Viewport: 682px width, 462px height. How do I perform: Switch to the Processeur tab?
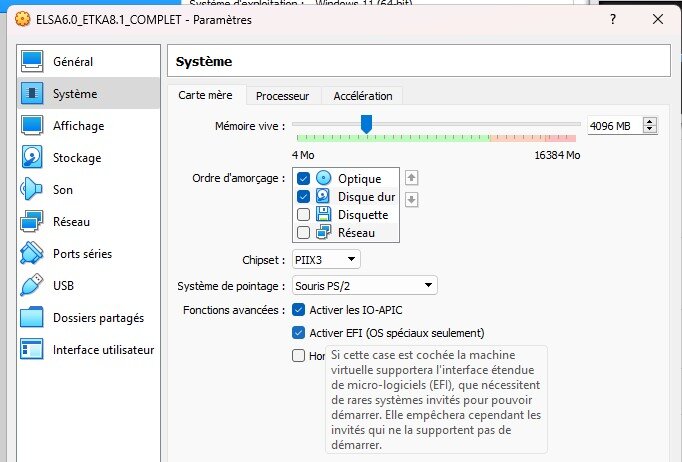pyautogui.click(x=283, y=96)
